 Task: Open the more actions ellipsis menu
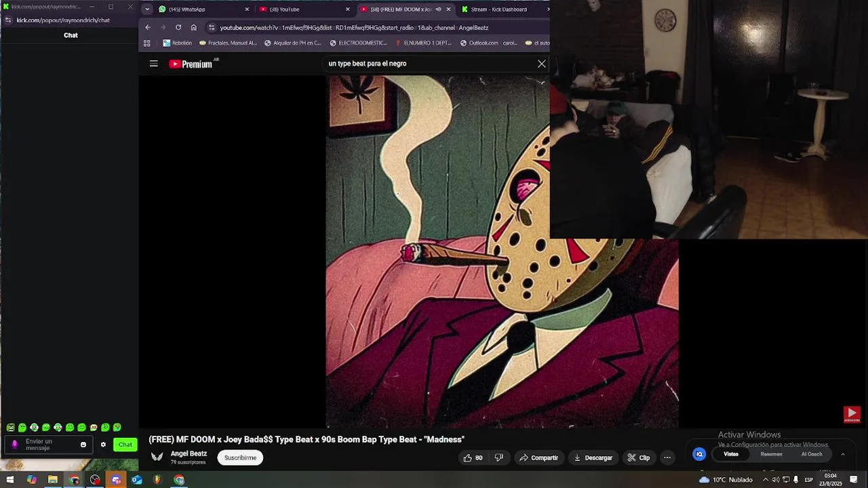tap(667, 458)
